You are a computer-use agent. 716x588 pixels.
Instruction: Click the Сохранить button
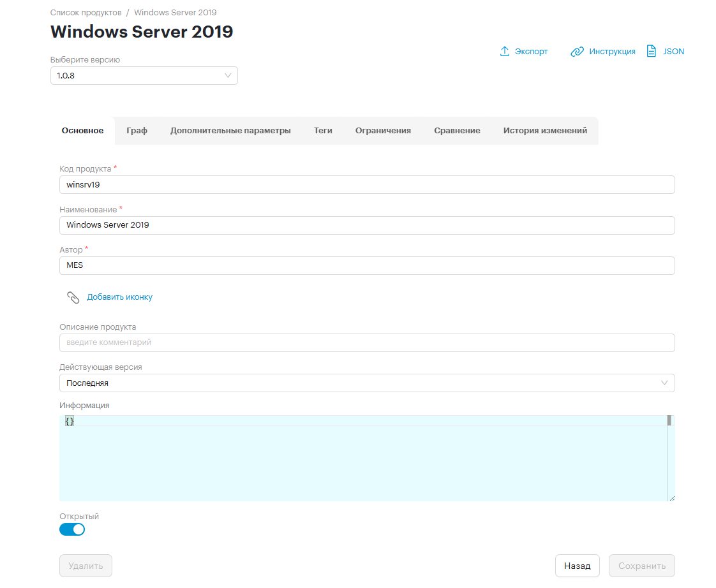[641, 566]
